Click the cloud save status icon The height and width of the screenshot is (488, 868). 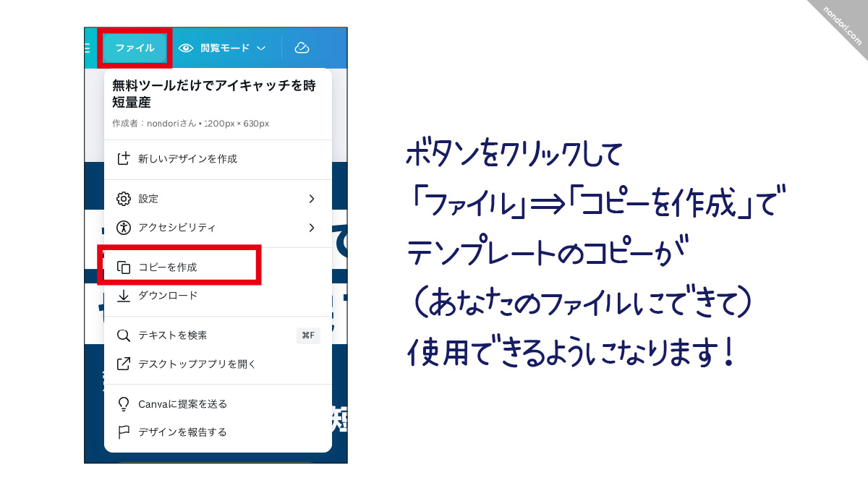point(302,48)
